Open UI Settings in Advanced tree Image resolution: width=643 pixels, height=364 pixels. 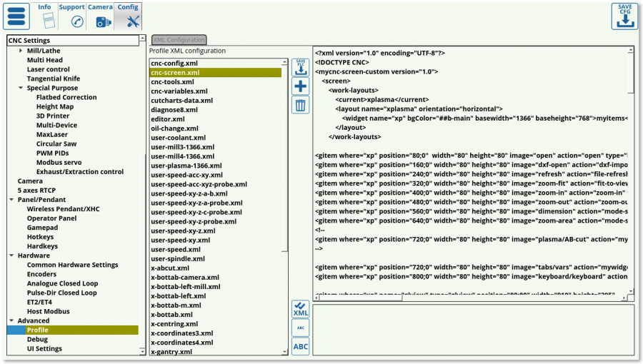(44, 348)
